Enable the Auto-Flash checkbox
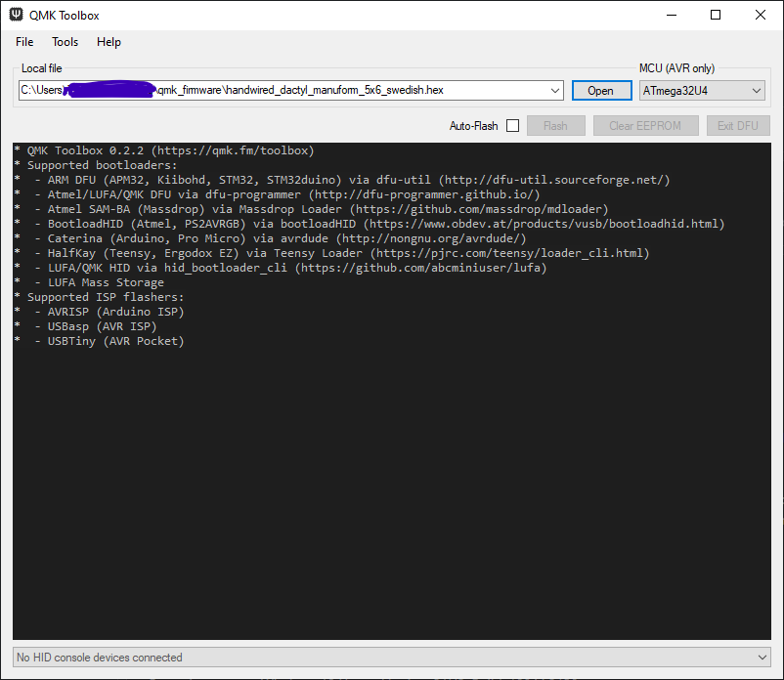 pos(512,125)
